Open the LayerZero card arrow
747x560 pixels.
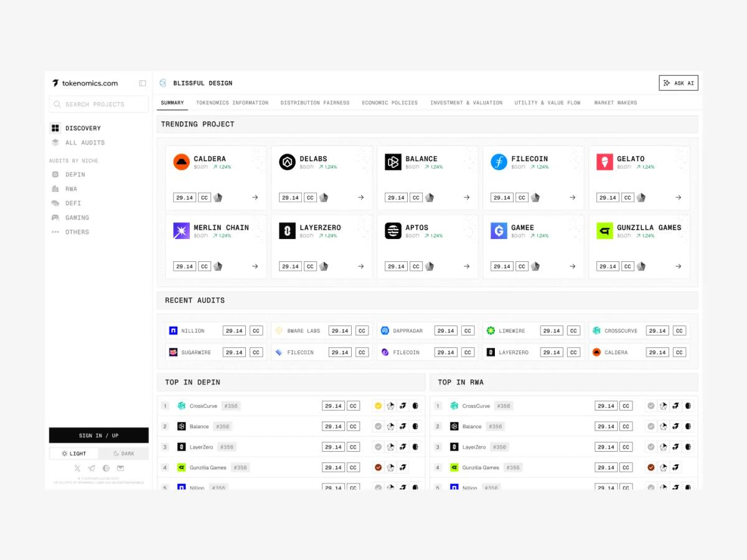(361, 266)
